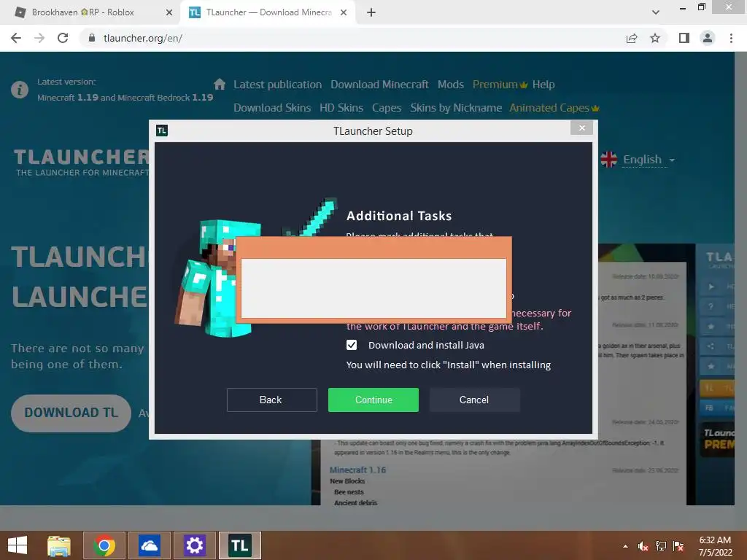The height and width of the screenshot is (560, 747).
Task: Open the Windows Start menu
Action: 18,545
